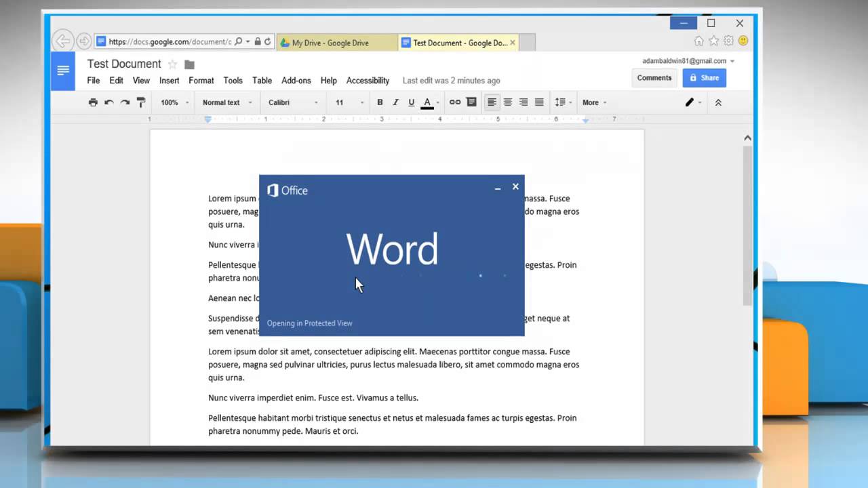Toggle Underline formatting
868x488 pixels.
(x=411, y=102)
